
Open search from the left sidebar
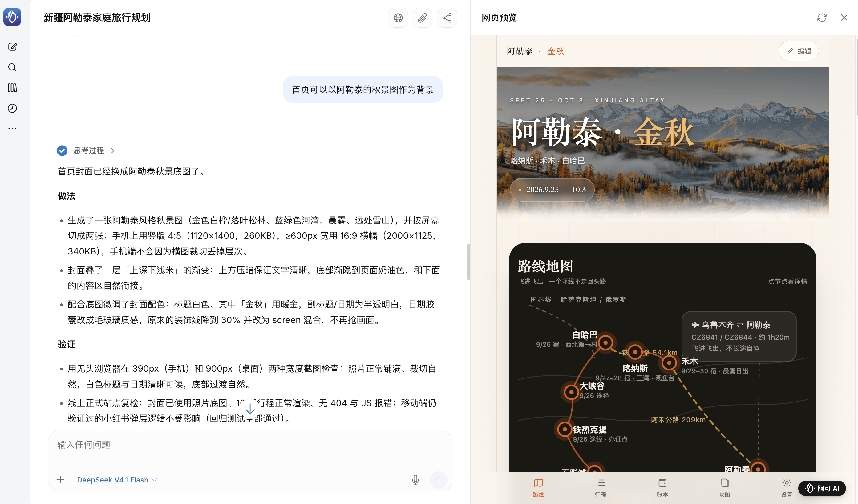pos(12,67)
